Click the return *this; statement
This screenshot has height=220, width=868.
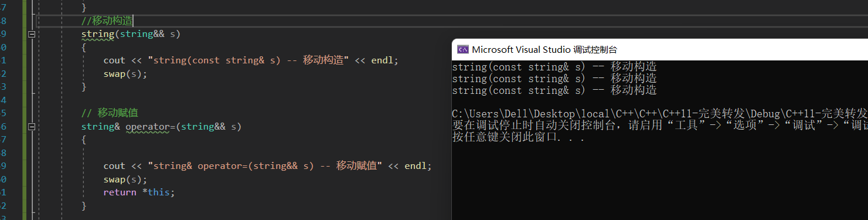coord(139,192)
